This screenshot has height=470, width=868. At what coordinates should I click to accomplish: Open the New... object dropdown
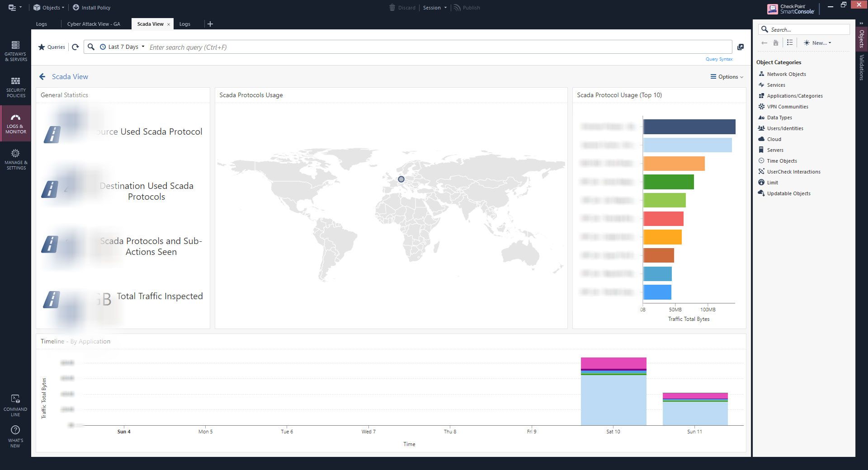pyautogui.click(x=817, y=43)
